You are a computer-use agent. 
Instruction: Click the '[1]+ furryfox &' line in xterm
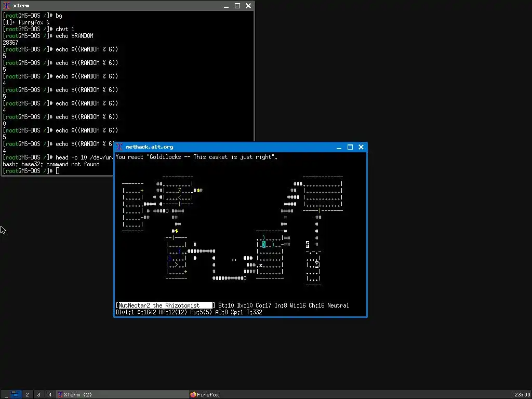[x=26, y=22]
